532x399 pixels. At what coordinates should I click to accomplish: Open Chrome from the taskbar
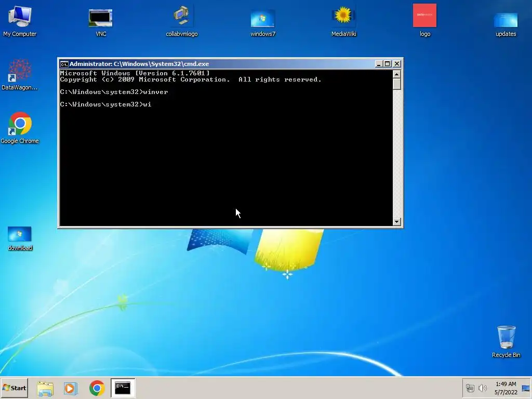(x=97, y=388)
